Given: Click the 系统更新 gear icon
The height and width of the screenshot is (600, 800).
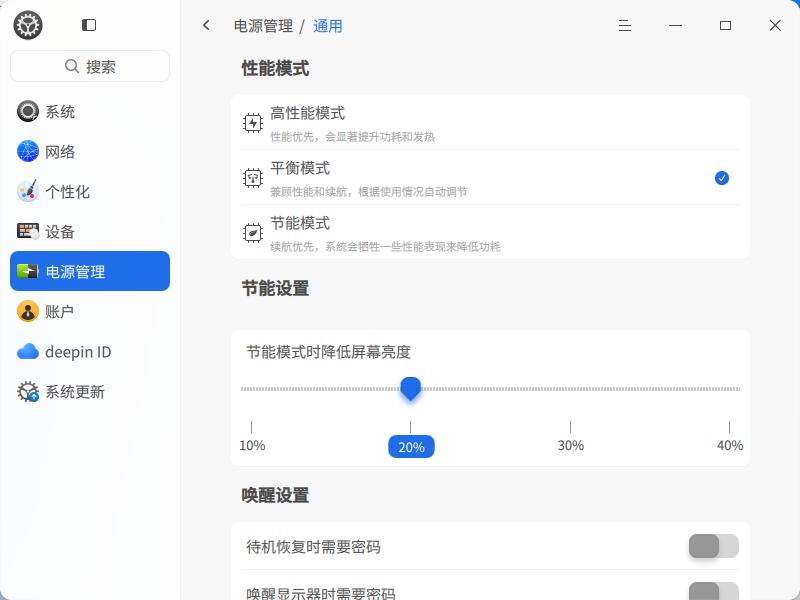Looking at the screenshot, I should pos(28,391).
